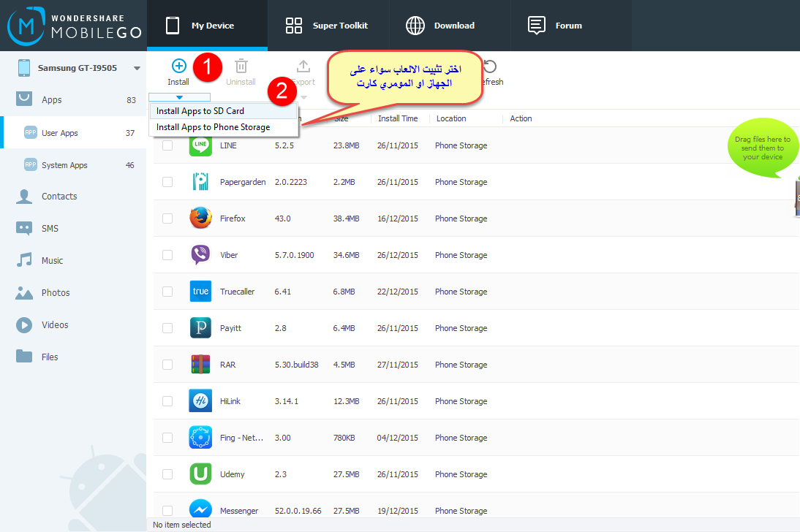Screen dimensions: 800x532
Task: Click the Viber app icon
Action: [x=200, y=255]
